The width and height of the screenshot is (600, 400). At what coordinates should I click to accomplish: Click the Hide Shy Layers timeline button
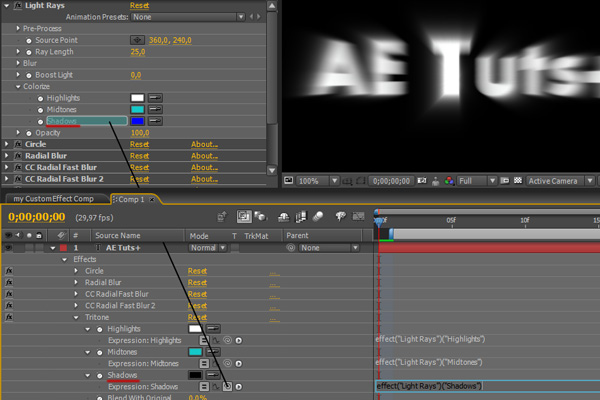click(x=283, y=217)
